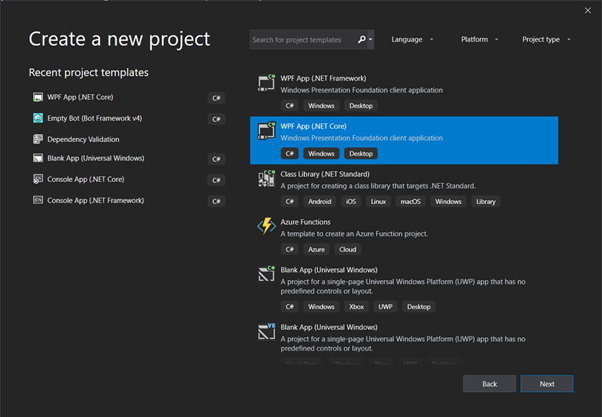Click the Azure Functions lightning bolt icon
Viewport: 602px width, 417px height.
click(266, 226)
